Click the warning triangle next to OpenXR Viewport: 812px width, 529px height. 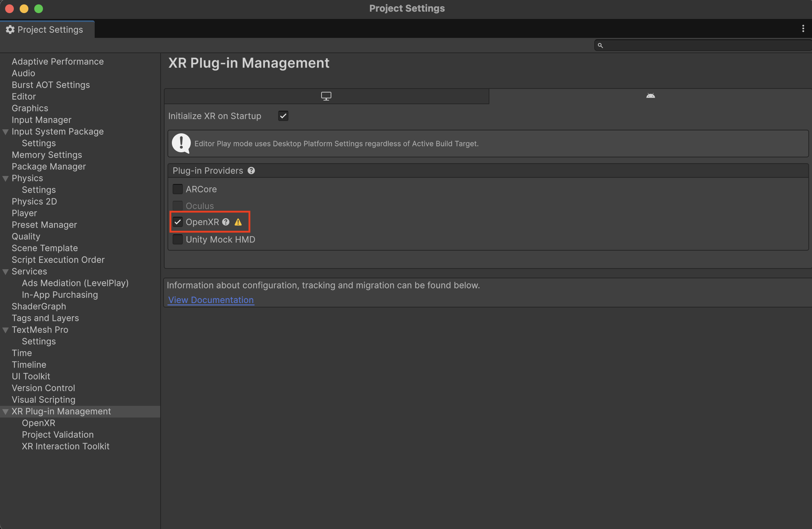[x=239, y=222]
